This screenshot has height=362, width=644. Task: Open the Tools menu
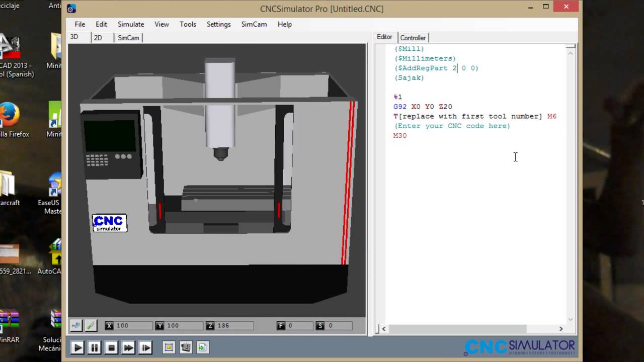(188, 24)
